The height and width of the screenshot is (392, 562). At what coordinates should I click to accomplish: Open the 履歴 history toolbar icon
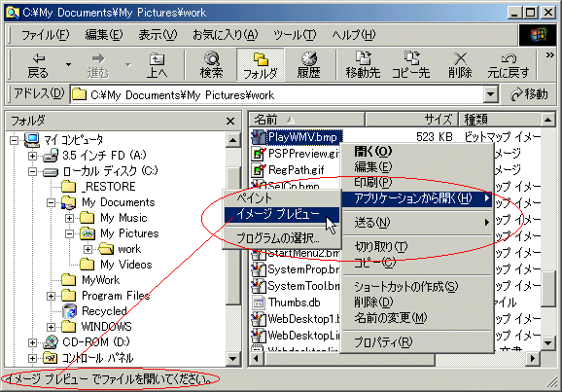pyautogui.click(x=308, y=65)
